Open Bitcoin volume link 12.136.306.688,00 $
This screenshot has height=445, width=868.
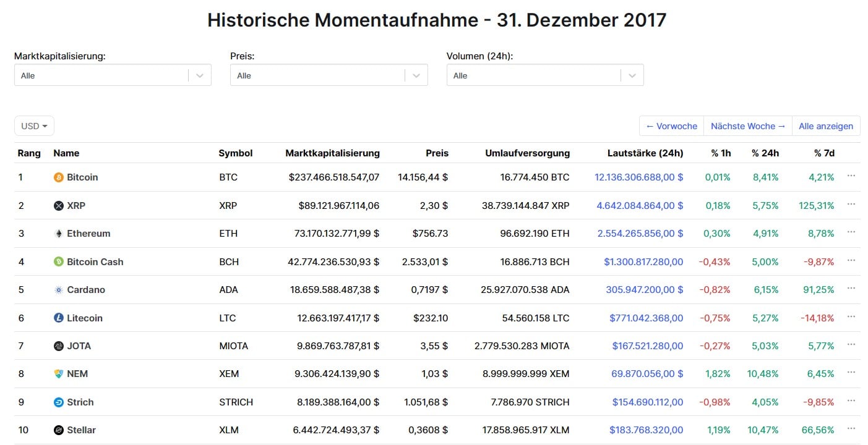639,177
